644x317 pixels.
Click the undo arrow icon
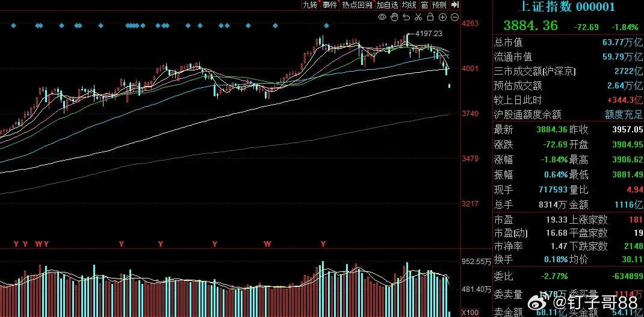(406, 17)
